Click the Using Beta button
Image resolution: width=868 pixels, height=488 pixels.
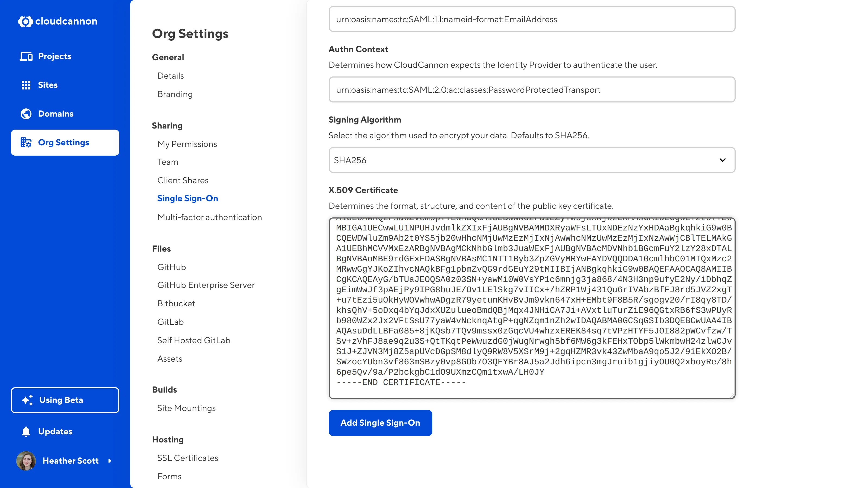(65, 400)
